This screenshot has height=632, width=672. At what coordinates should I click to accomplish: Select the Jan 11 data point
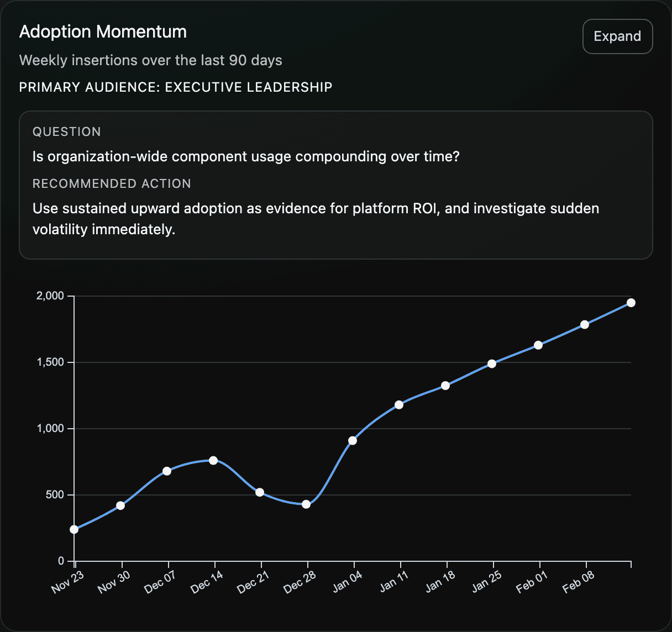[399, 404]
